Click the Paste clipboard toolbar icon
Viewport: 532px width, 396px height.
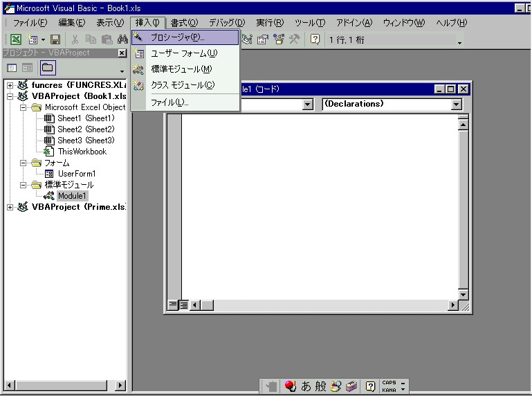pyautogui.click(x=107, y=39)
